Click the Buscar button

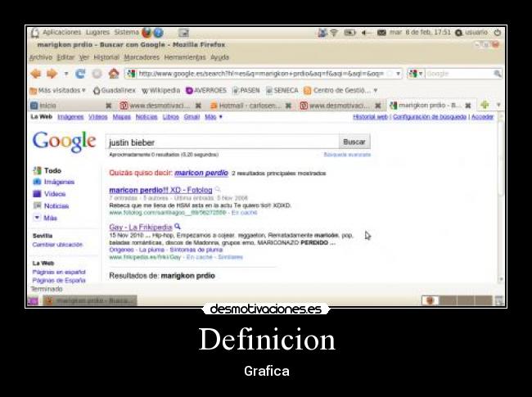[354, 142]
